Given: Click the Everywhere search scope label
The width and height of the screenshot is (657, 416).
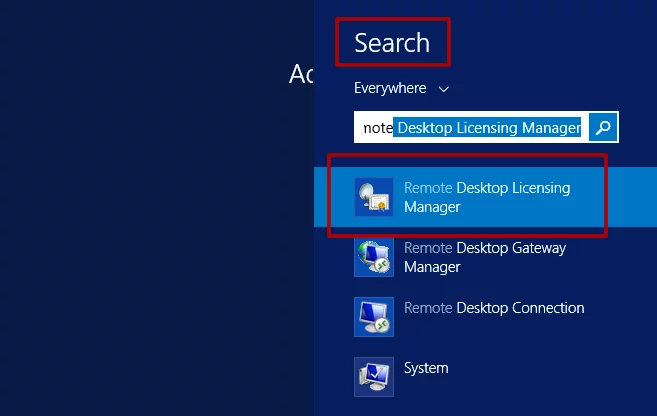Looking at the screenshot, I should click(x=390, y=88).
